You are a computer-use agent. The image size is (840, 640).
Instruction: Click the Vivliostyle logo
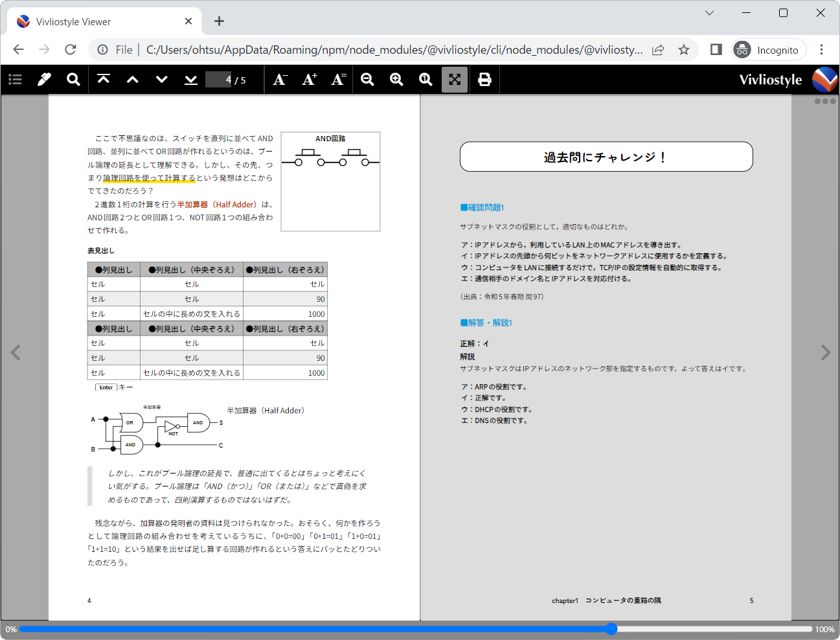tap(824, 79)
